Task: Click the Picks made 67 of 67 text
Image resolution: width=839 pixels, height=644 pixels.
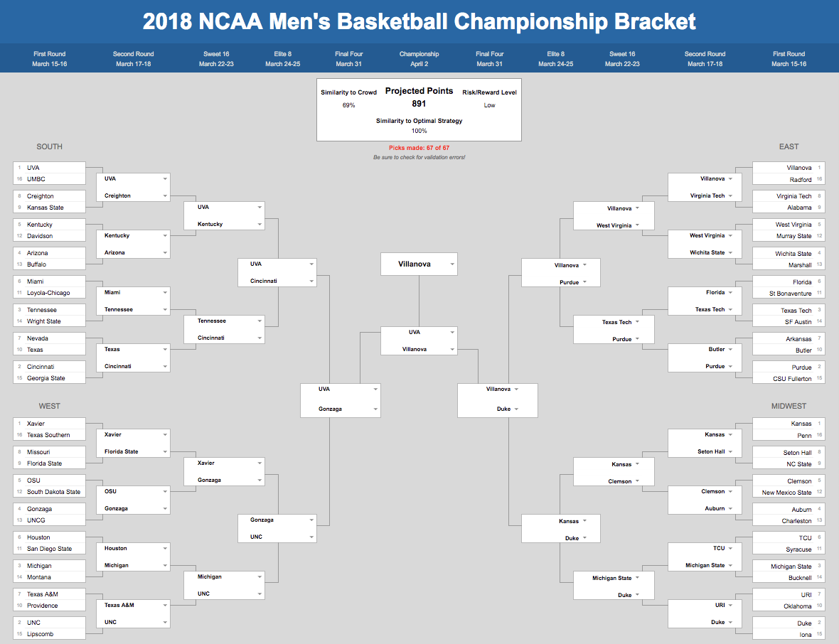Action: [419, 148]
